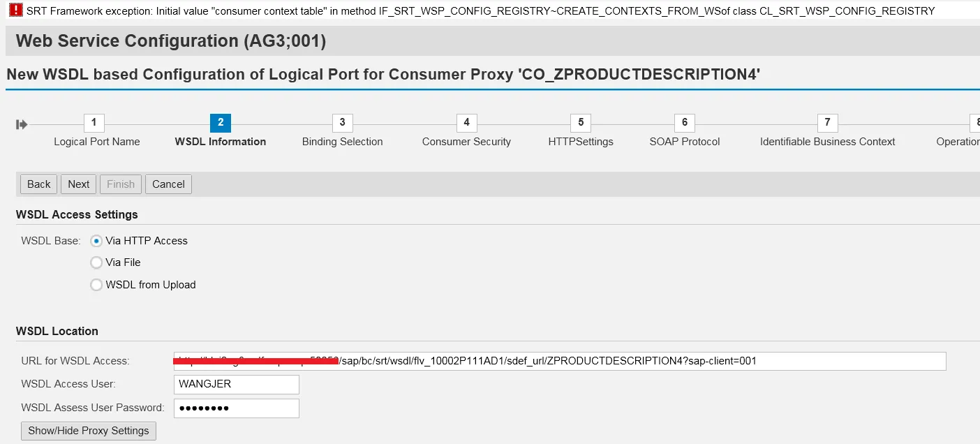Click the step 6 SOAP Protocol box

coord(683,122)
